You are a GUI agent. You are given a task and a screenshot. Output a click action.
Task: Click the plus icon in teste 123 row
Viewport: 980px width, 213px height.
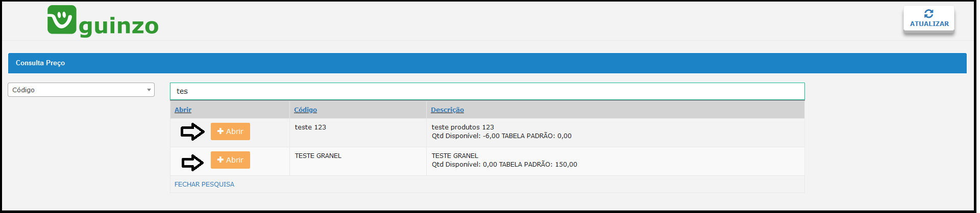(x=220, y=131)
